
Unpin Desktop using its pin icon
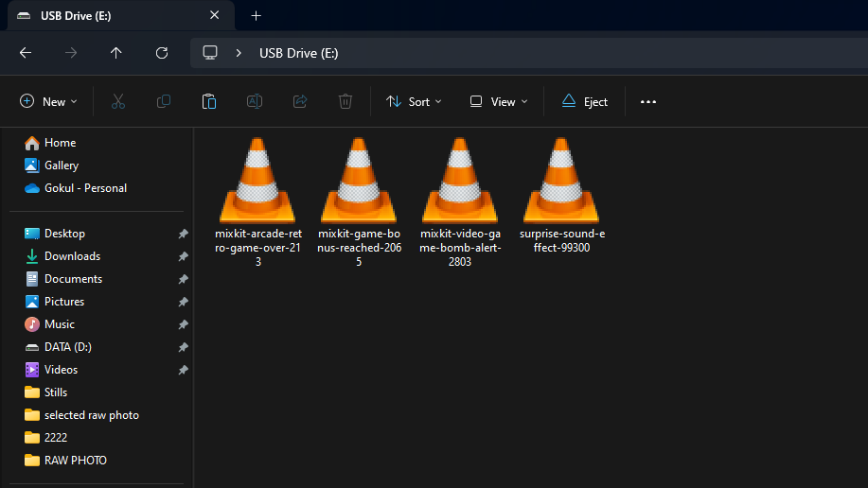[183, 234]
